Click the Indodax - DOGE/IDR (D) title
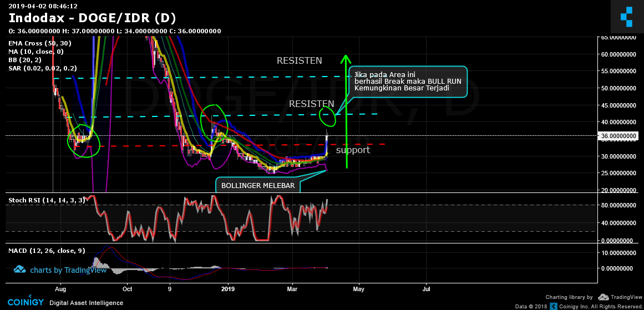Viewport: 644px width, 310px height. [x=93, y=18]
